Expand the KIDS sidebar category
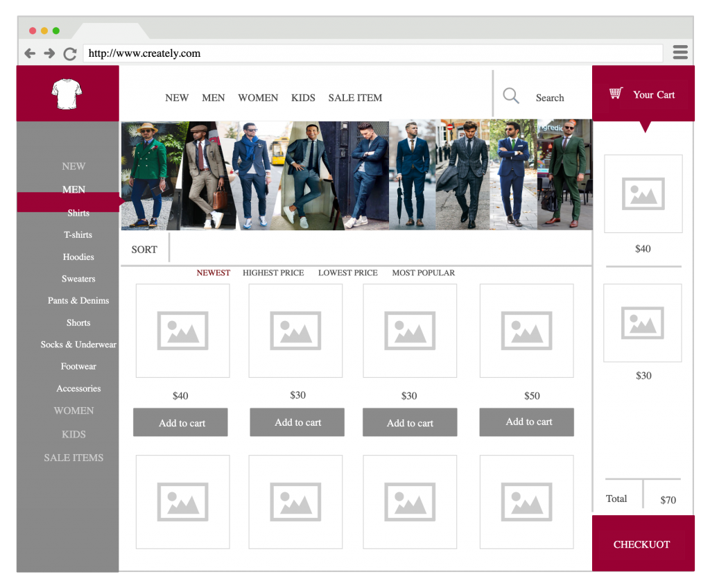The width and height of the screenshot is (710, 588). click(73, 434)
